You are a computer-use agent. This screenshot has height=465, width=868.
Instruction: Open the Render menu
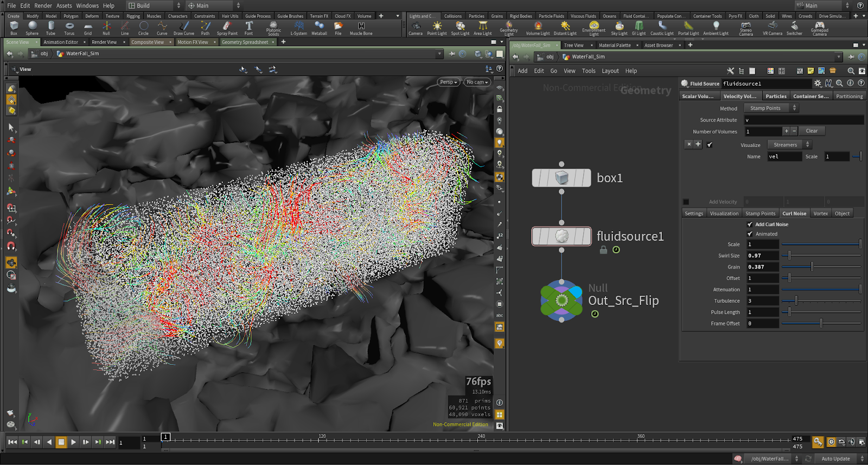[43, 5]
